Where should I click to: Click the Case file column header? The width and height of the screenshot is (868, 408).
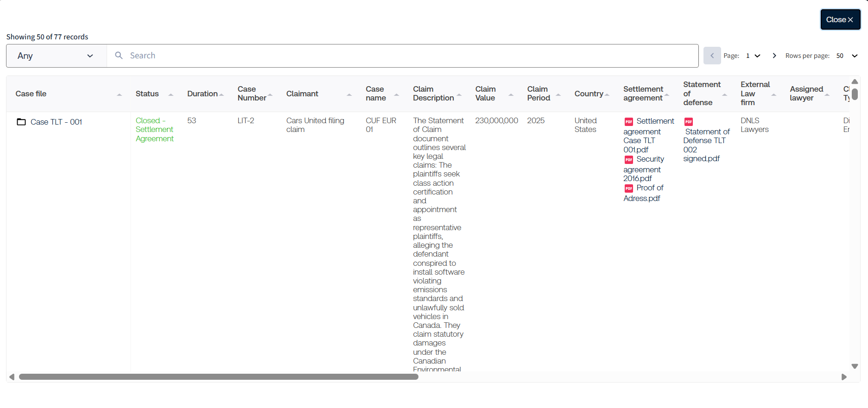click(x=31, y=94)
